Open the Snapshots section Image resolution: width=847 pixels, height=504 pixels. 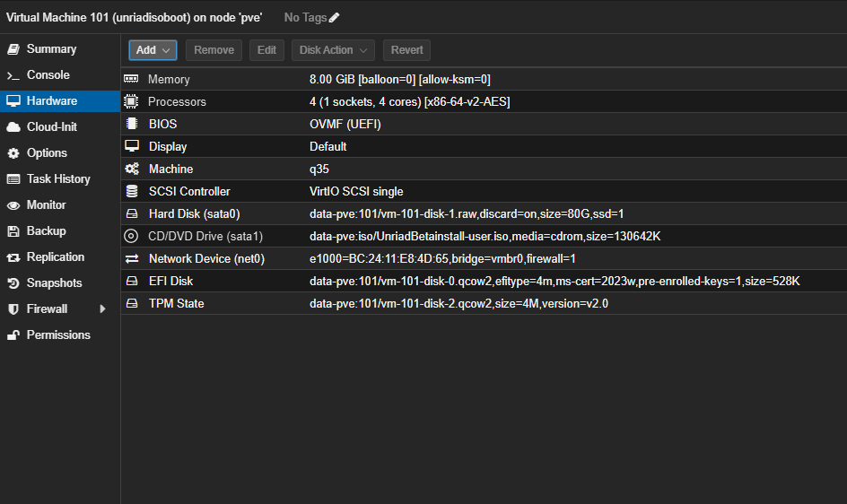[54, 283]
